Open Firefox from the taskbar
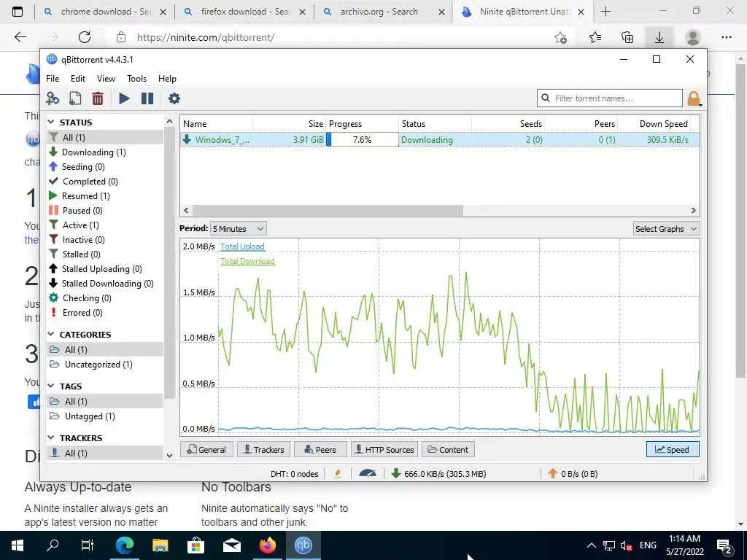Screen dimensions: 747x560 [268, 545]
